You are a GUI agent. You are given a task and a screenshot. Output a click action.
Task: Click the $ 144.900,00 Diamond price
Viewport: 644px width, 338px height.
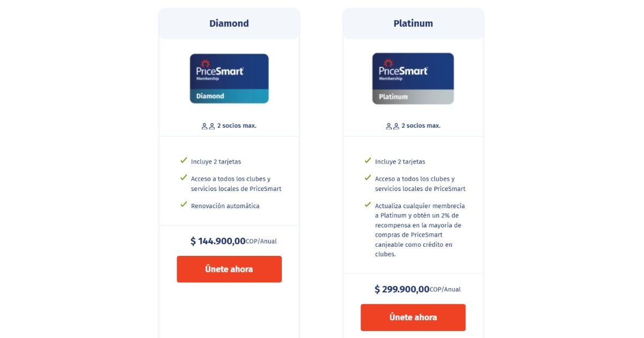[x=218, y=241]
